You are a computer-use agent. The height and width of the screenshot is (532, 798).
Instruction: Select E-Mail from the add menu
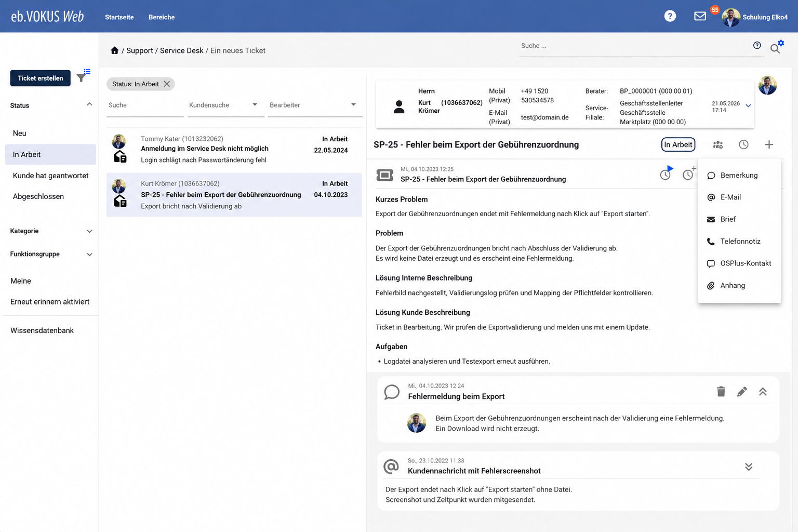pyautogui.click(x=739, y=197)
